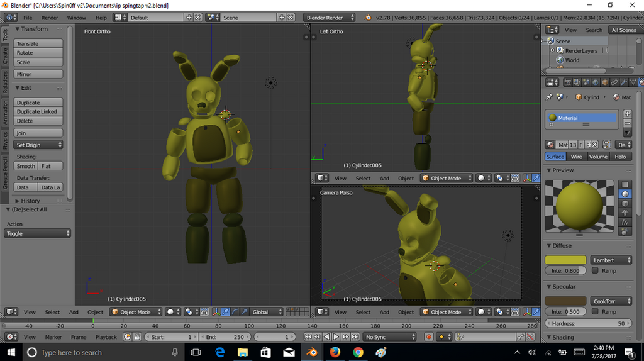The width and height of the screenshot is (644, 361).
Task: Pin the properties context with pushpin icon
Action: (x=549, y=97)
